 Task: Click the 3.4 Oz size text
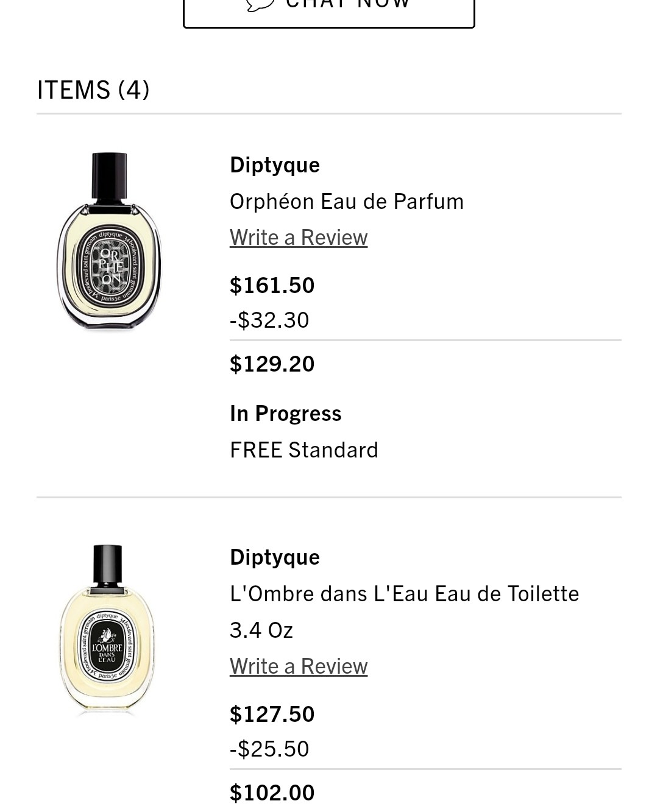tap(261, 630)
